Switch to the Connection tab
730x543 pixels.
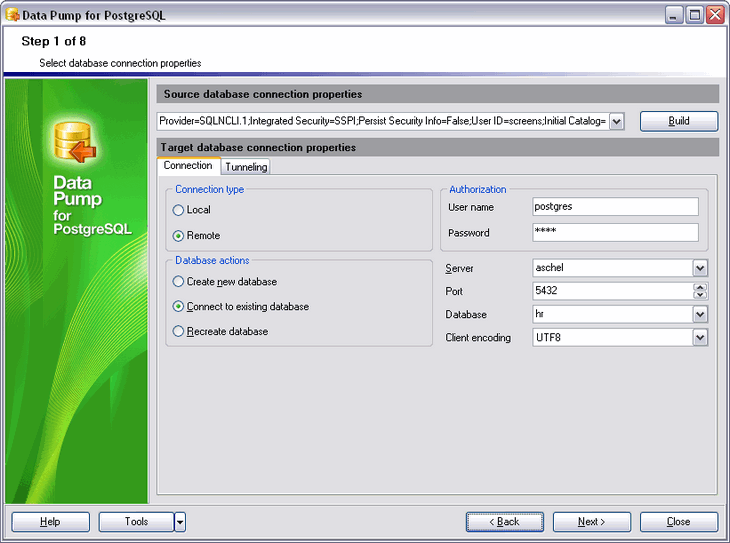point(188,166)
